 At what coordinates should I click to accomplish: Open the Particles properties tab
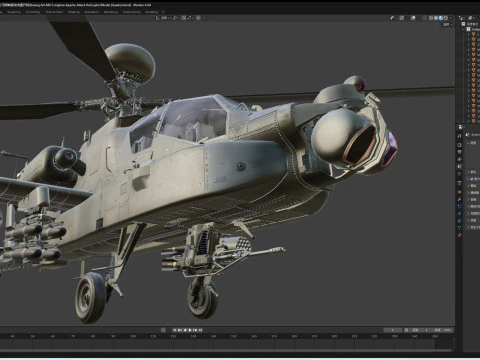pos(459,206)
